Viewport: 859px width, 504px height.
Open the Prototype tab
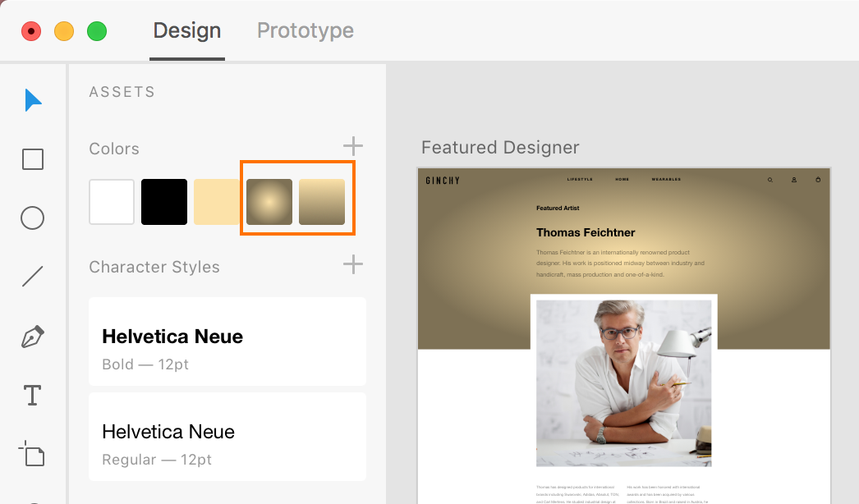pos(305,31)
